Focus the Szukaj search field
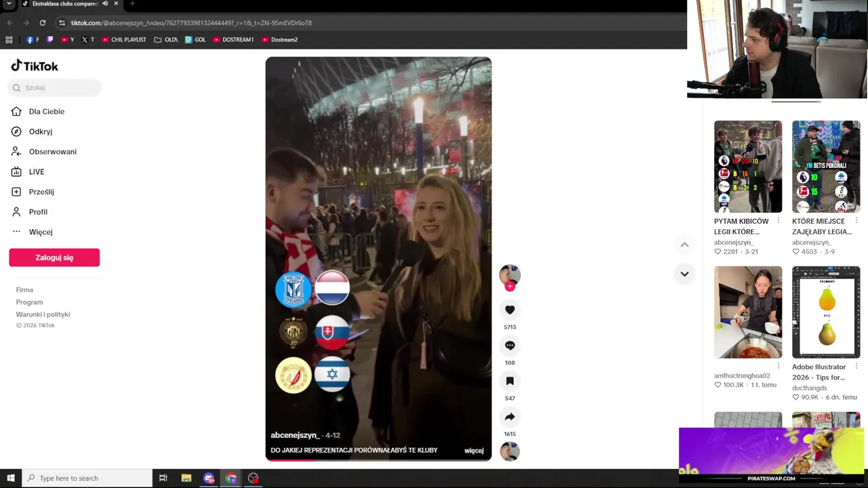Viewport: 868px width, 488px height. coord(54,87)
